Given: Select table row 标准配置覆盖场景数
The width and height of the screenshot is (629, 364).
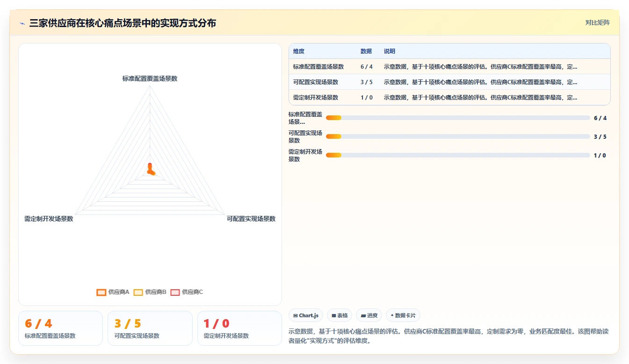Looking at the screenshot, I should pos(449,66).
